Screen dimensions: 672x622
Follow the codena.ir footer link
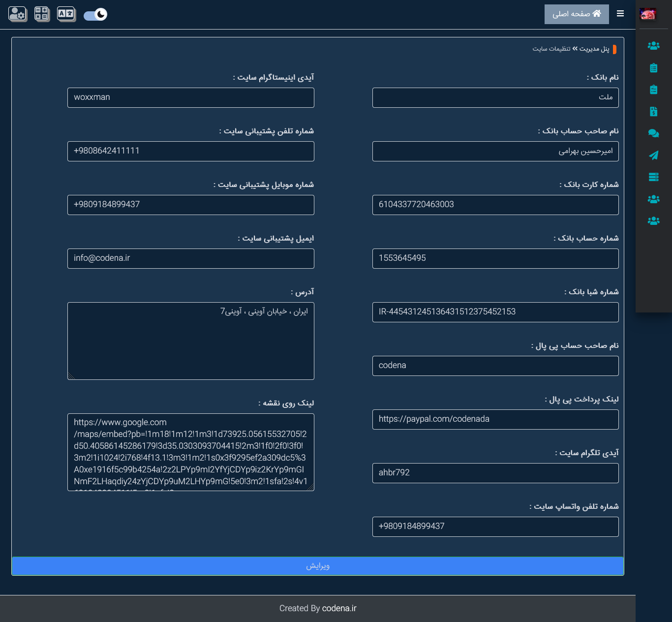[339, 608]
